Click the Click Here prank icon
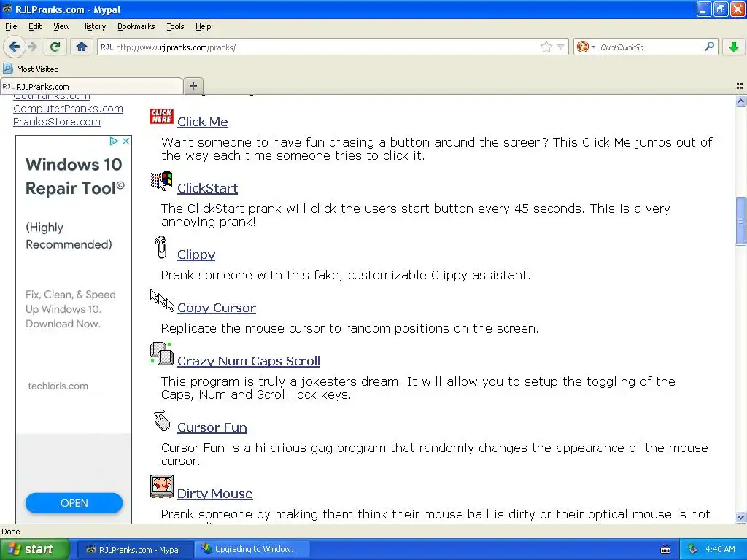This screenshot has height=560, width=747. coord(161,116)
